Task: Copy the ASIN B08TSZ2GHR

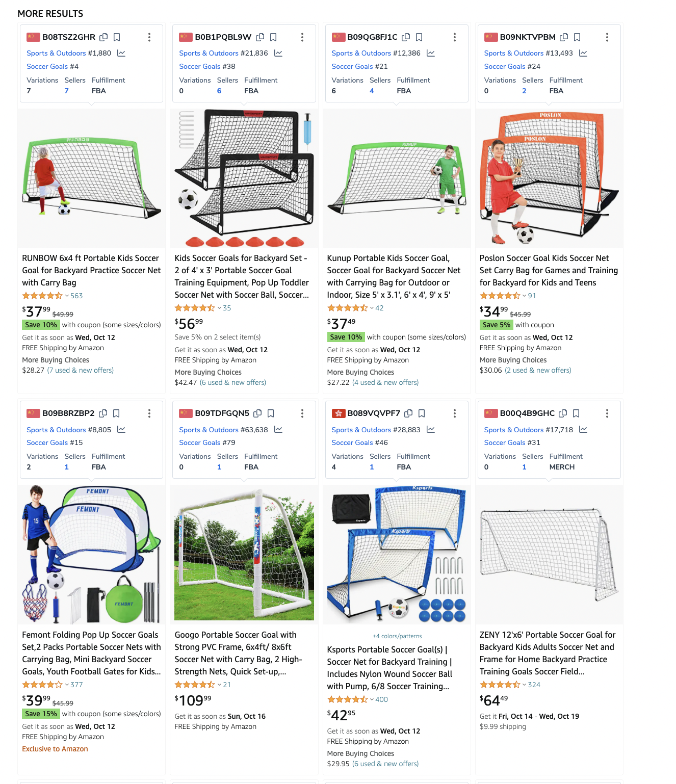Action: tap(103, 37)
